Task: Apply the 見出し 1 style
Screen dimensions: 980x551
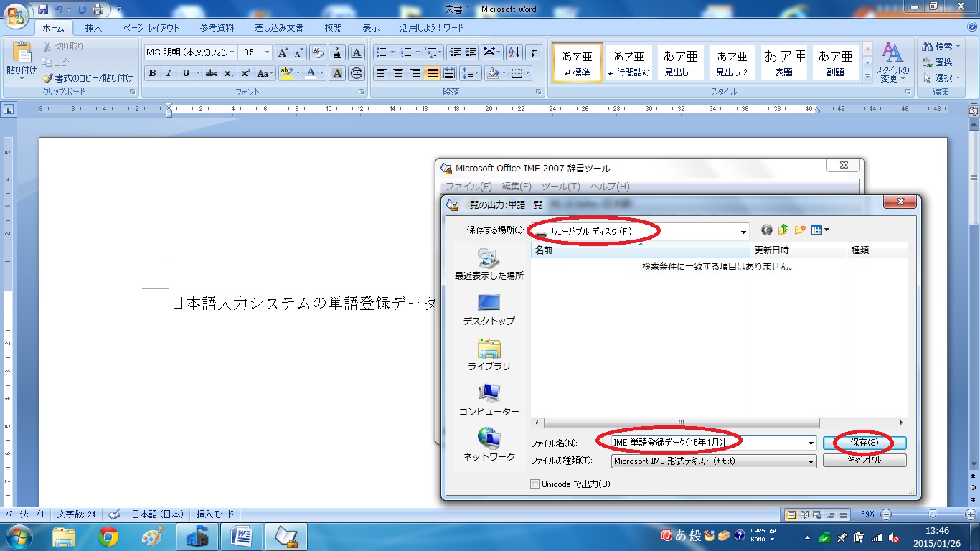Action: click(681, 62)
